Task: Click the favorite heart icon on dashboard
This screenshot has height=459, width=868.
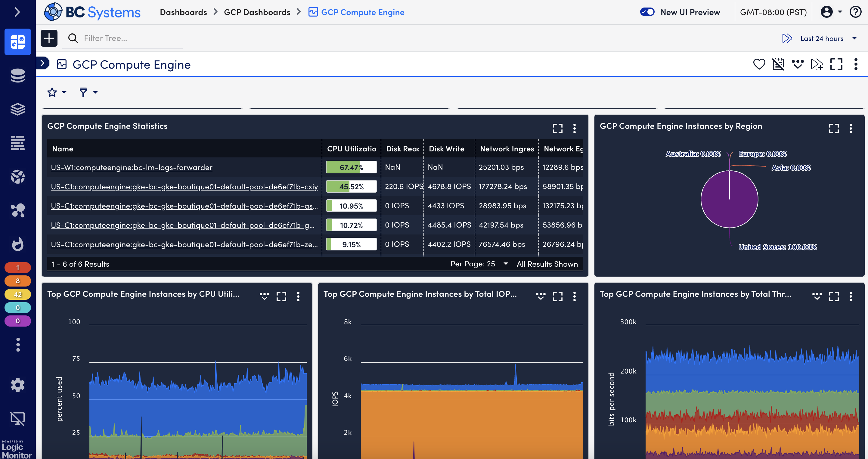Action: coord(759,64)
